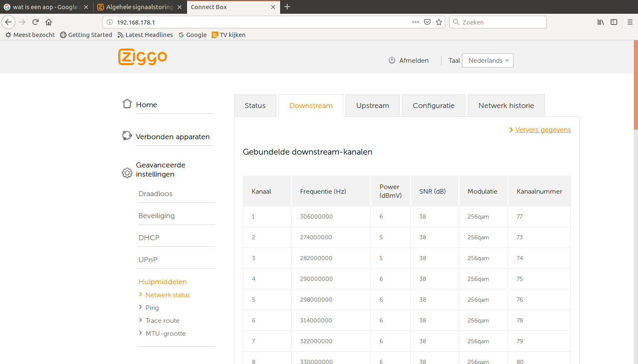Screen dimensions: 638x364
Task: Open the Taal language dropdown
Action: (488, 61)
